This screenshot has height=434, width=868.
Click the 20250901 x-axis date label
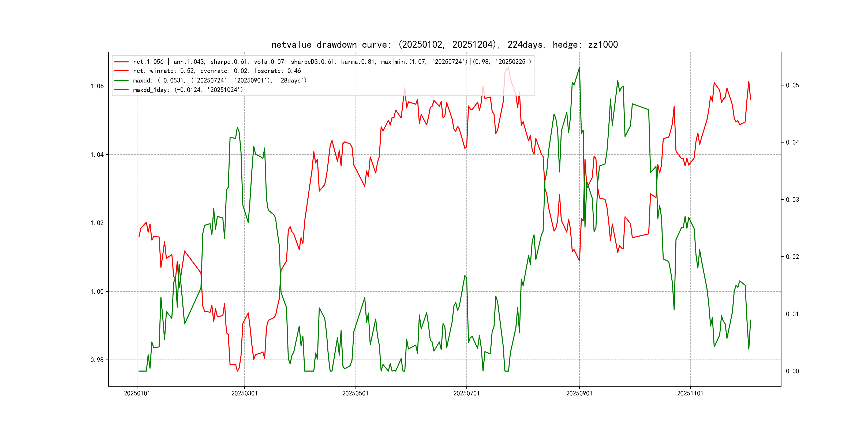click(579, 393)
